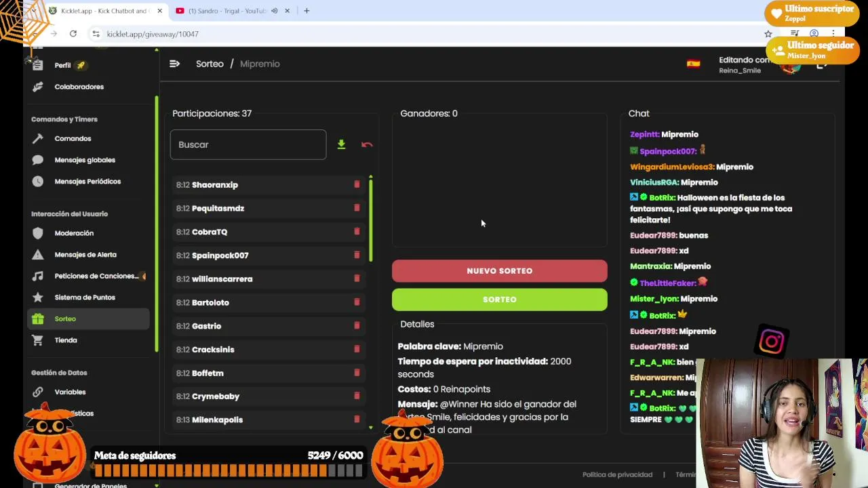The width and height of the screenshot is (868, 488).
Task: Go to Peticiones de Canciones
Action: pos(96,276)
